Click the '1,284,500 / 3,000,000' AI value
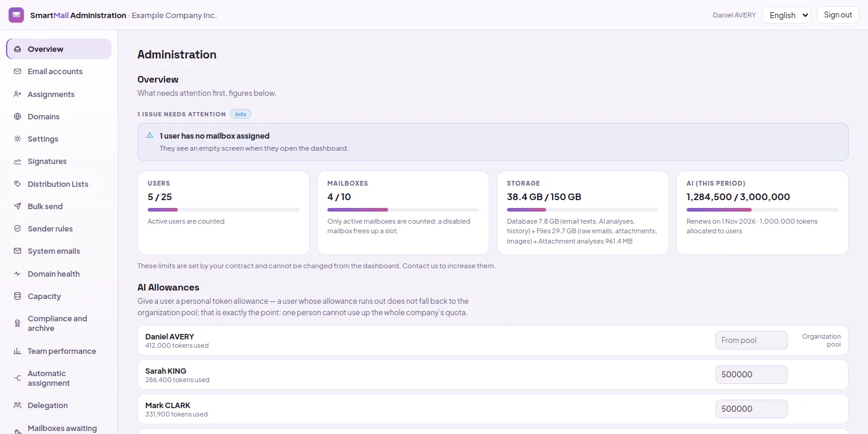This screenshot has width=868, height=434. point(738,197)
